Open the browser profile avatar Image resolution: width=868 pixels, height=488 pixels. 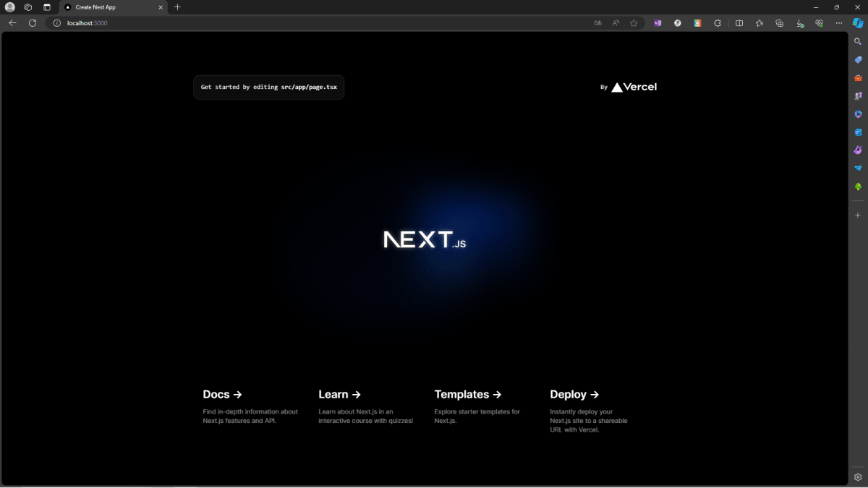coord(10,7)
